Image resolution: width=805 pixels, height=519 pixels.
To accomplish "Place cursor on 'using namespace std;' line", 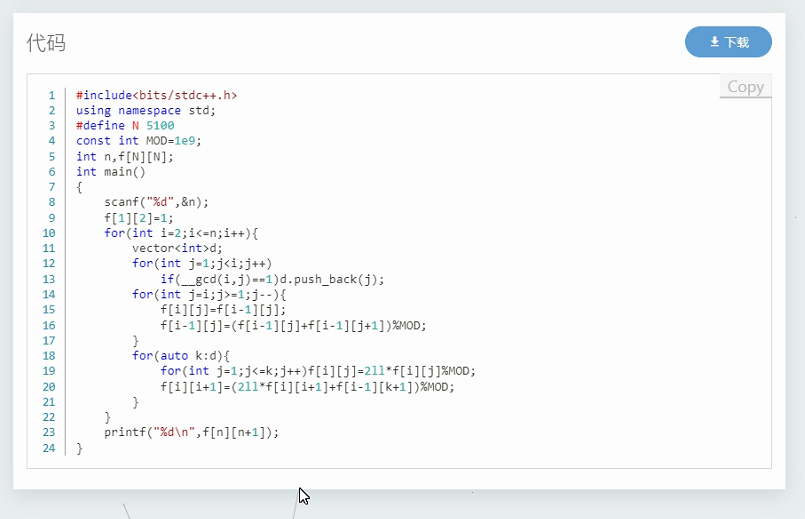I will (x=145, y=111).
